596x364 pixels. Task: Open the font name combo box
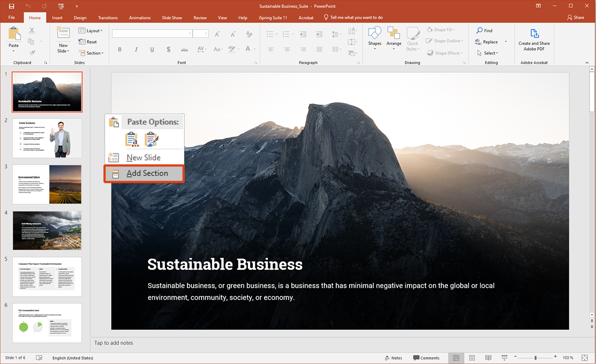(152, 33)
